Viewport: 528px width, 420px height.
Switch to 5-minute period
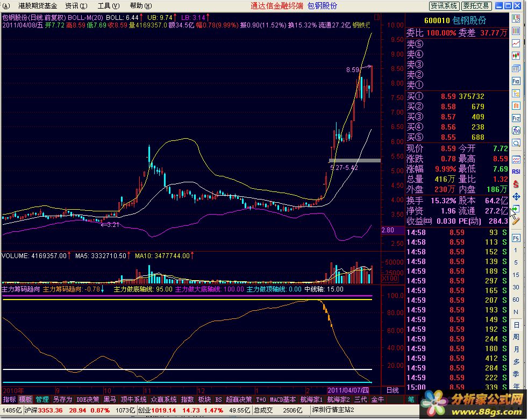click(516, 262)
